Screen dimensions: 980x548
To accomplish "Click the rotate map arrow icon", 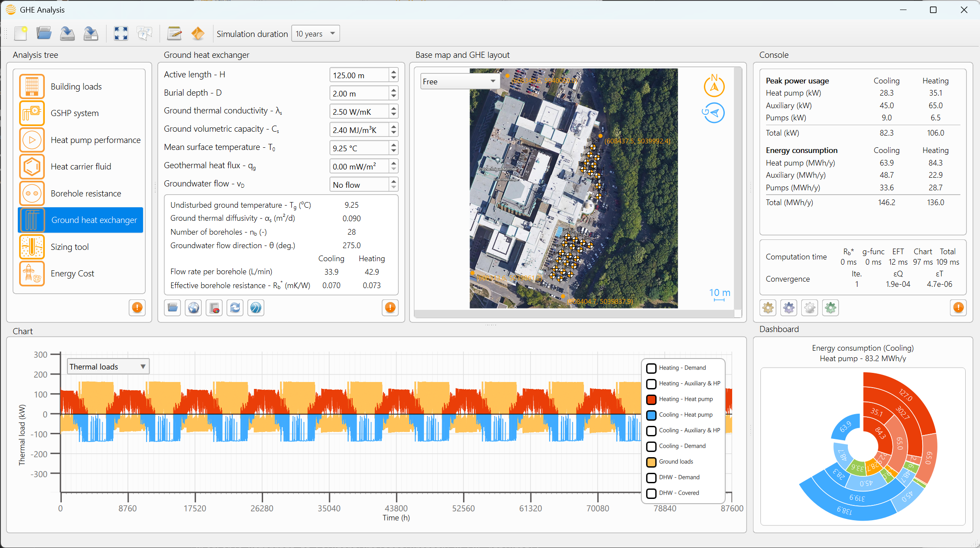I will pyautogui.click(x=714, y=113).
